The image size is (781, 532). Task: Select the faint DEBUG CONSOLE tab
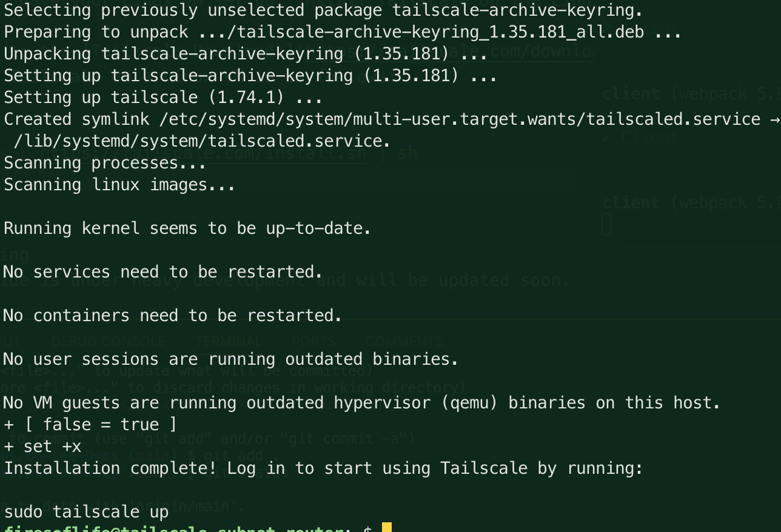(x=108, y=342)
